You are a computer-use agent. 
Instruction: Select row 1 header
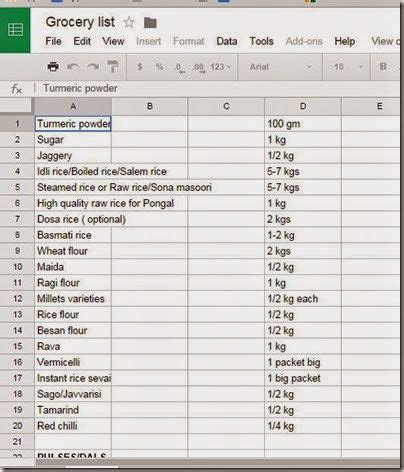click(x=17, y=124)
